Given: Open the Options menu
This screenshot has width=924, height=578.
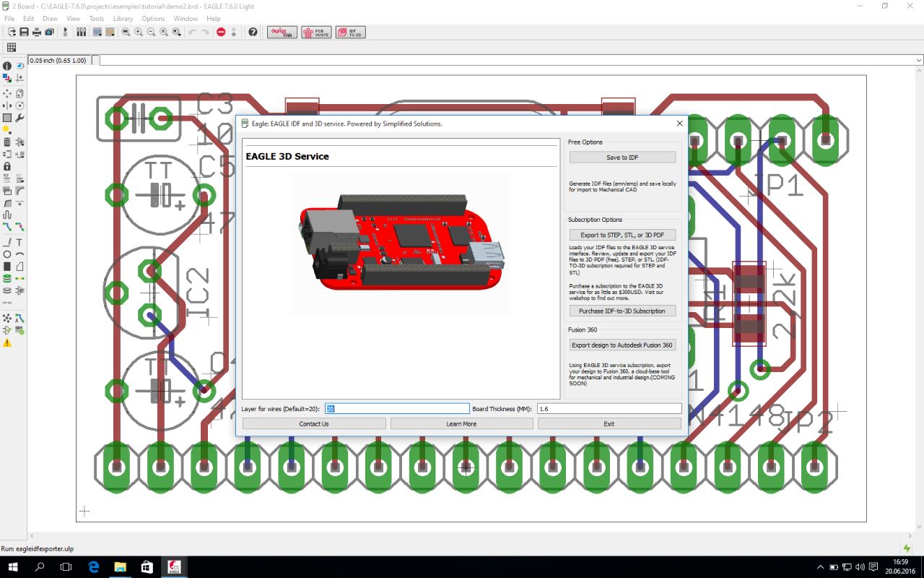Looking at the screenshot, I should coord(153,18).
